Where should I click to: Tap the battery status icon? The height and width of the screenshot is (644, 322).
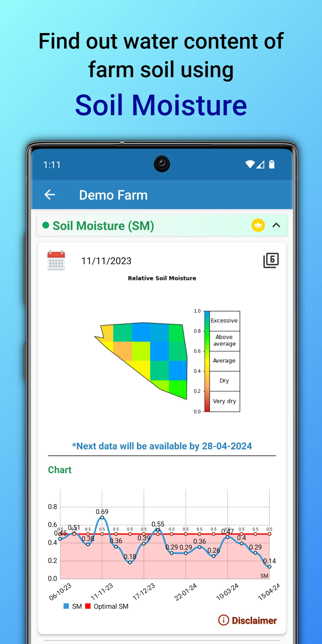(272, 164)
